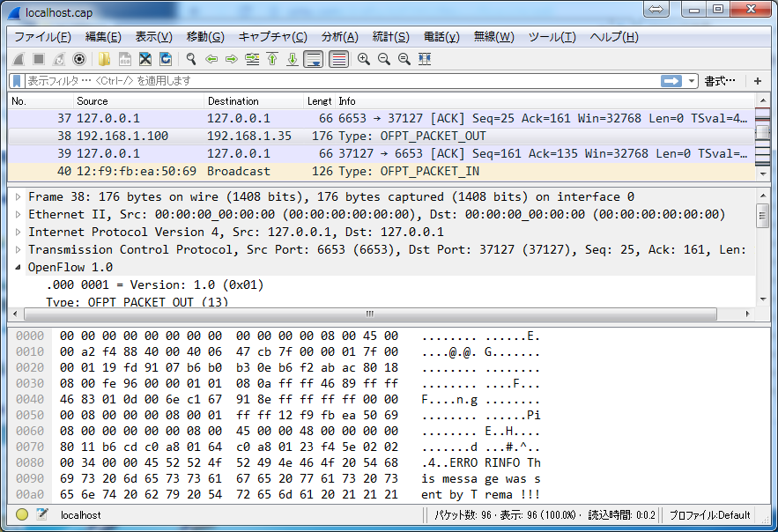Open the 編集(E) menu
Image resolution: width=778 pixels, height=532 pixels.
click(x=103, y=37)
